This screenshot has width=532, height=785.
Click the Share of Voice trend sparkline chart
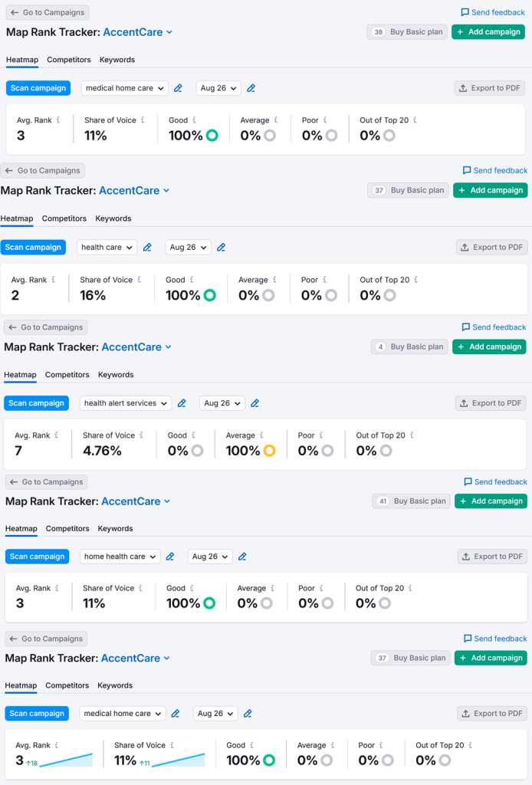click(179, 760)
